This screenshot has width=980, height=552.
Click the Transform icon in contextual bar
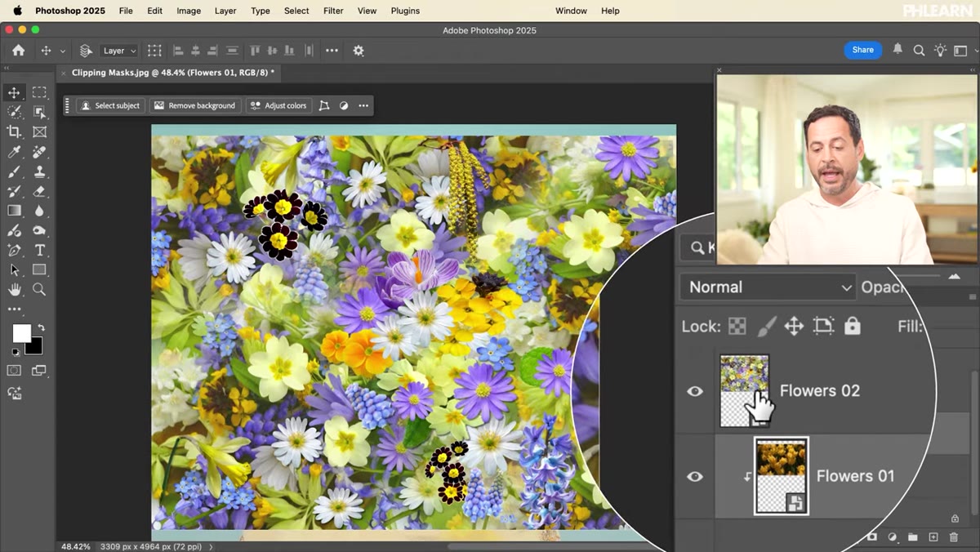pos(324,105)
